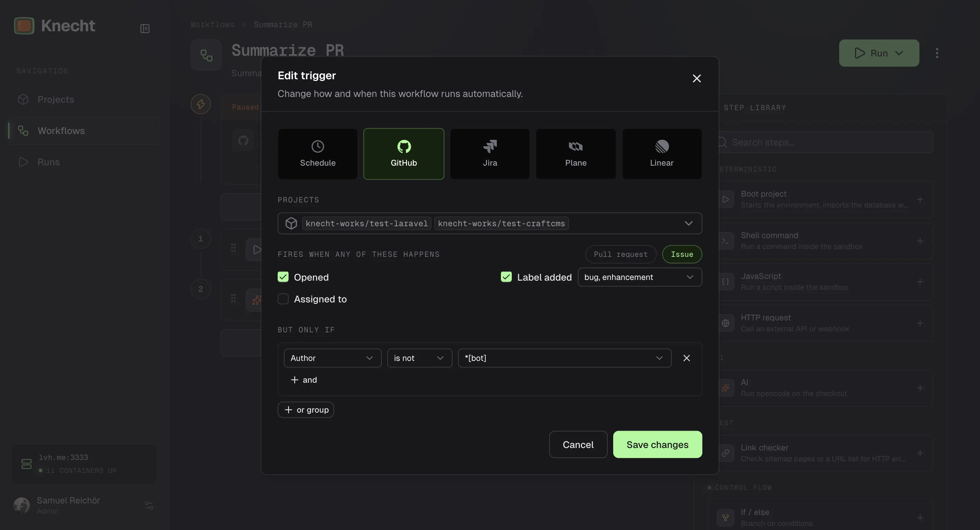The width and height of the screenshot is (980, 530).
Task: Open user settings sliders icon
Action: click(x=149, y=505)
